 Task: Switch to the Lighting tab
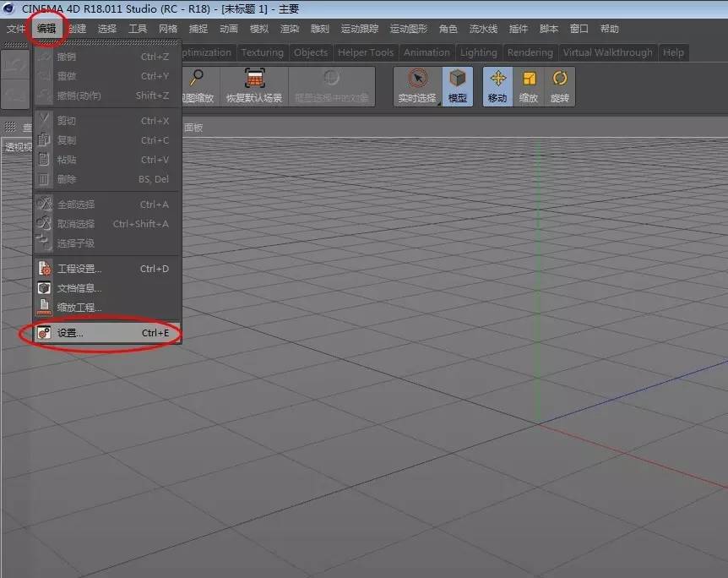click(479, 52)
